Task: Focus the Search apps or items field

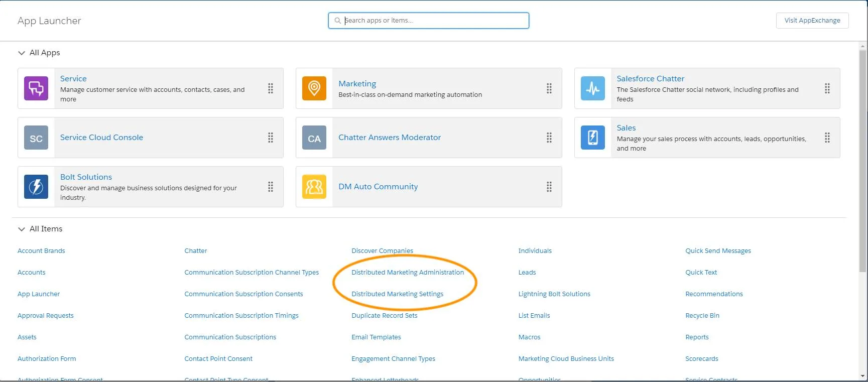Action: 429,21
